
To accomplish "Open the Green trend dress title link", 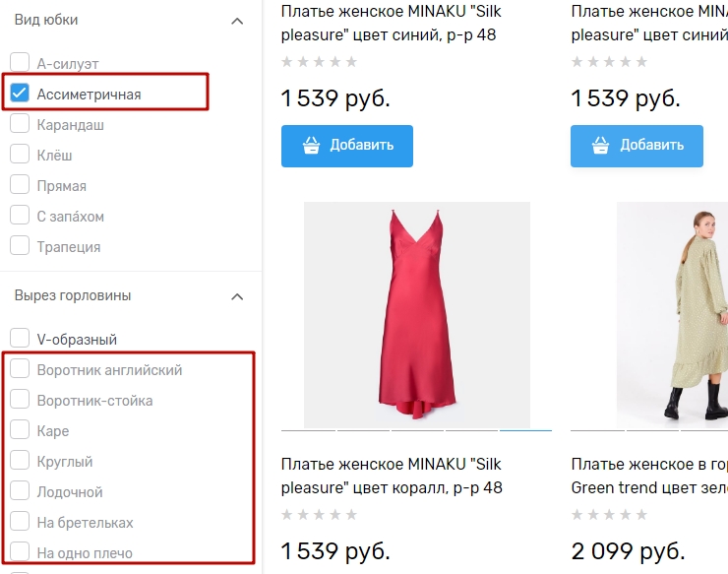I will click(649, 476).
